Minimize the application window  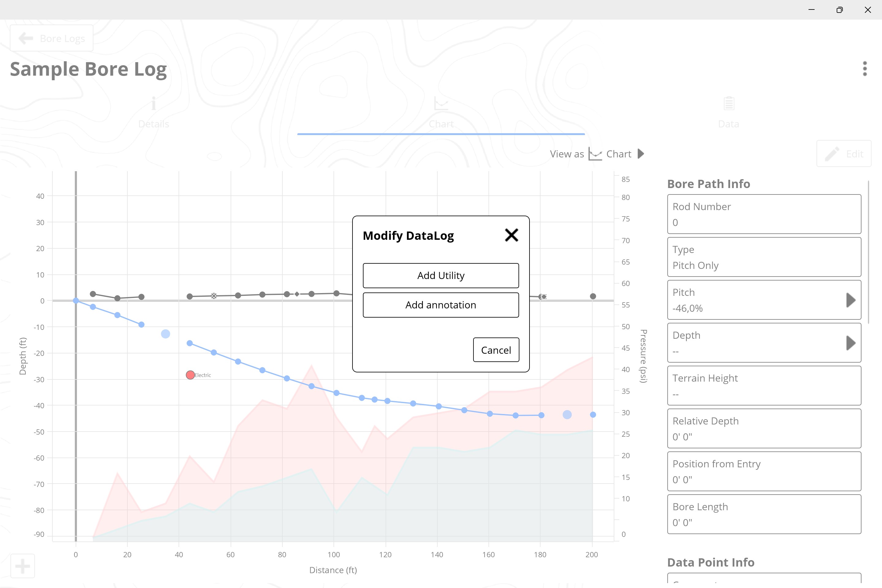click(x=812, y=10)
